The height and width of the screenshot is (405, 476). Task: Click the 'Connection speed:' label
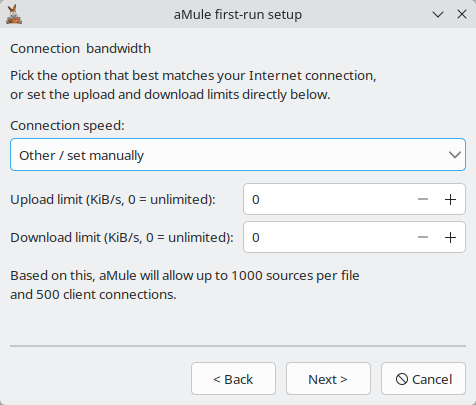67,126
